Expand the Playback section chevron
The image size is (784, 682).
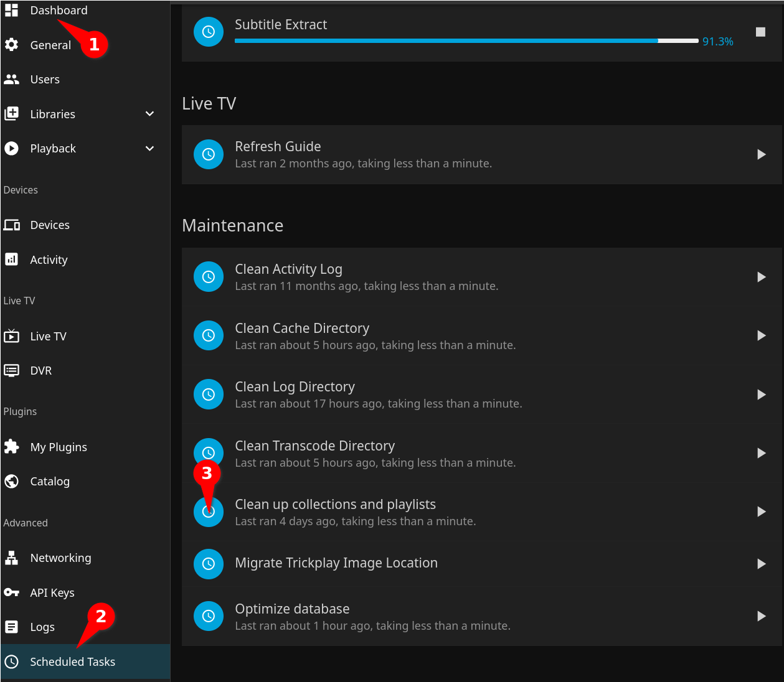(x=149, y=149)
